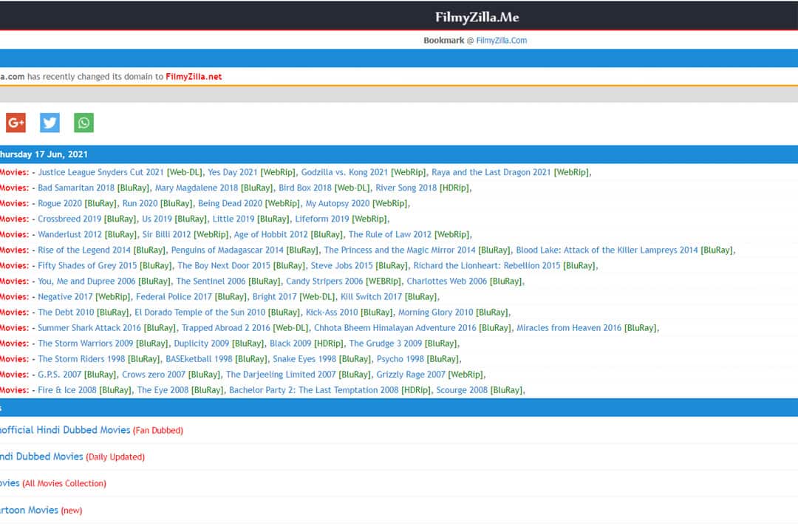This screenshot has height=532, width=798.
Task: Open Chhota Bheem Himalayan Adventure 2016
Action: point(395,328)
